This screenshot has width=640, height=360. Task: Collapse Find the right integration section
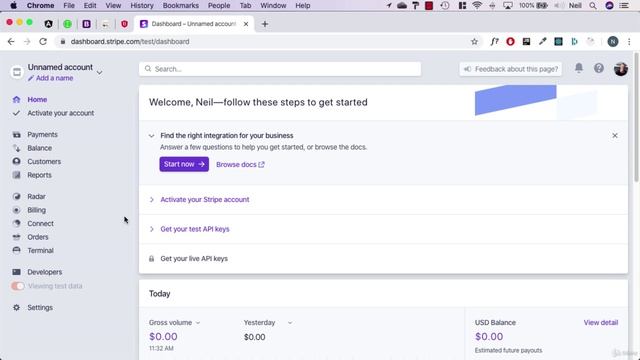point(151,136)
